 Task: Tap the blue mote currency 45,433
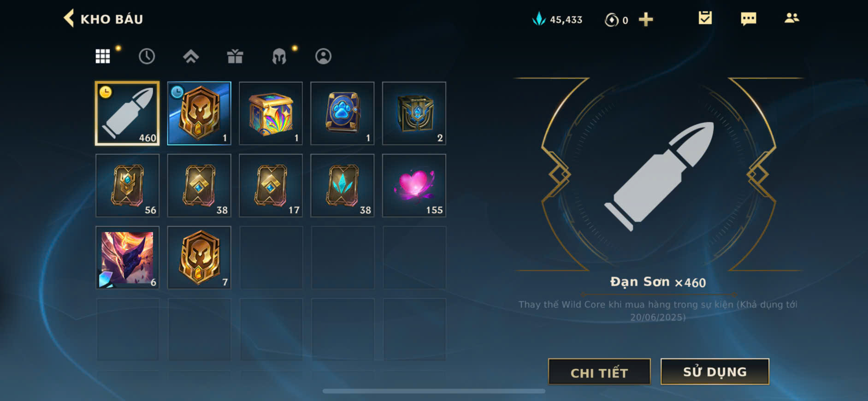tap(557, 19)
